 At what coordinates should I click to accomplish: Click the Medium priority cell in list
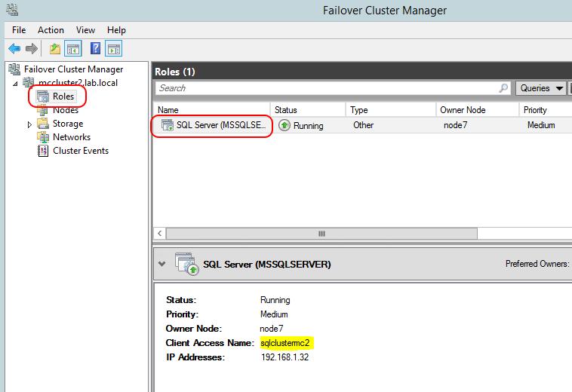coord(541,125)
